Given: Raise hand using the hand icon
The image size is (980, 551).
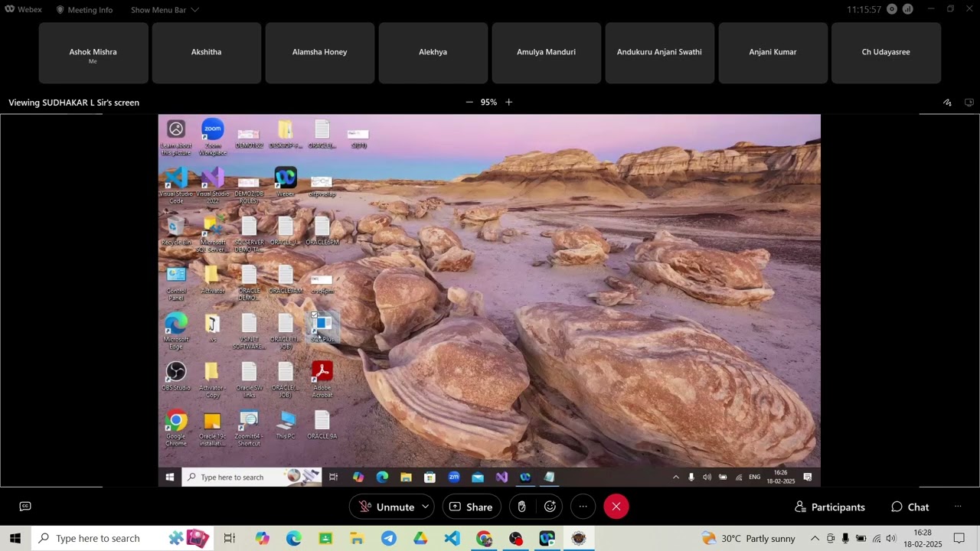Looking at the screenshot, I should pos(521,507).
